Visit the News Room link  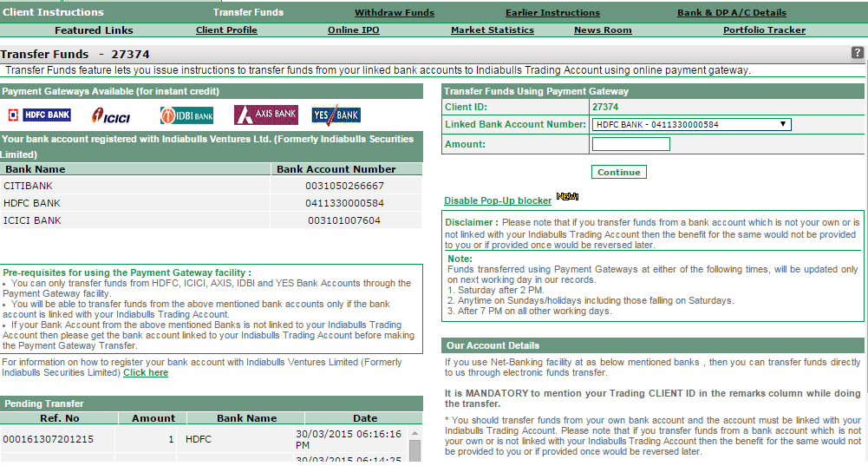[x=603, y=30]
